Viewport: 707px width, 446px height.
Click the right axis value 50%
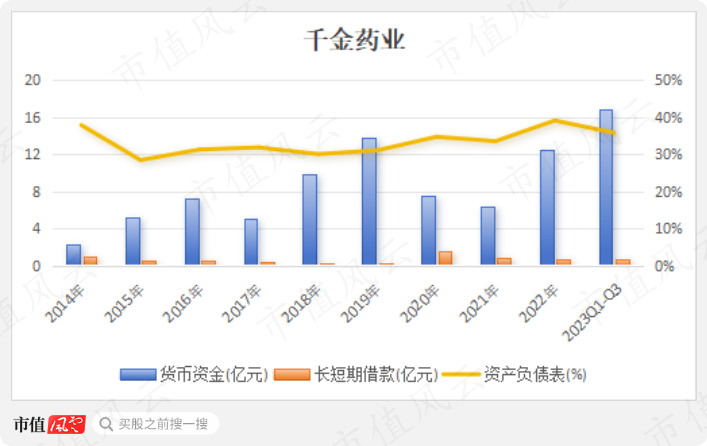coord(668,80)
